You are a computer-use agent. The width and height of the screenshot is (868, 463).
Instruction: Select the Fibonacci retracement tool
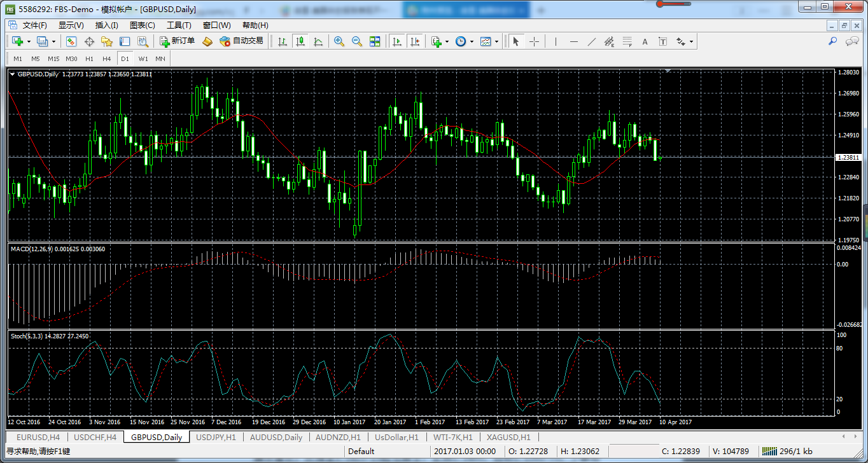pos(627,41)
